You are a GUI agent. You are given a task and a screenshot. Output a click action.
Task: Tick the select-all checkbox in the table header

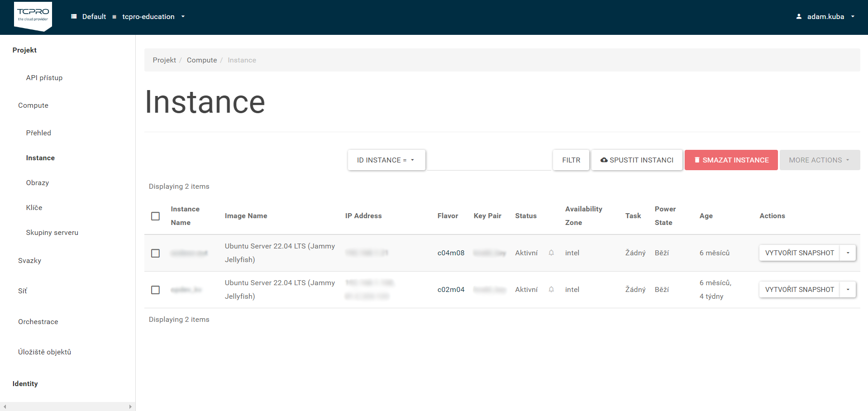[x=155, y=216]
